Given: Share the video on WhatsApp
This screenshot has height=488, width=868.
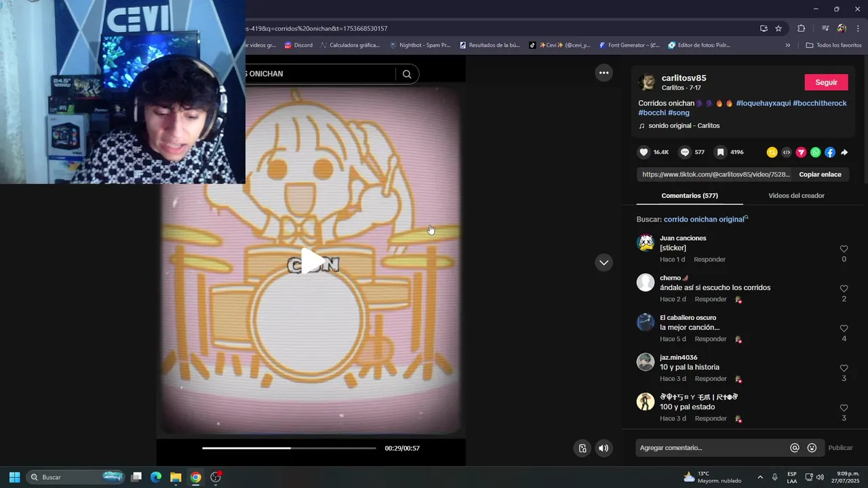Looking at the screenshot, I should [x=815, y=152].
